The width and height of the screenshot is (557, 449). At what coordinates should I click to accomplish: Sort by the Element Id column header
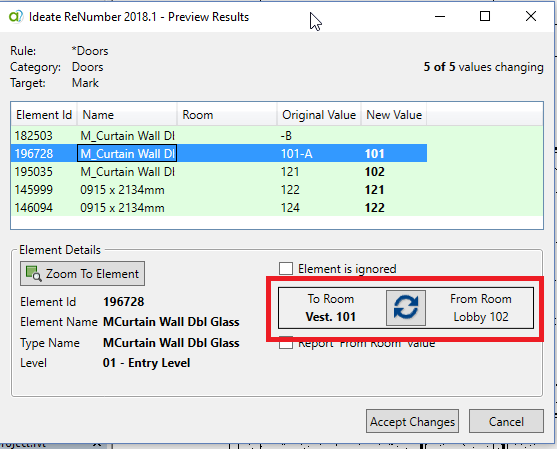click(44, 115)
